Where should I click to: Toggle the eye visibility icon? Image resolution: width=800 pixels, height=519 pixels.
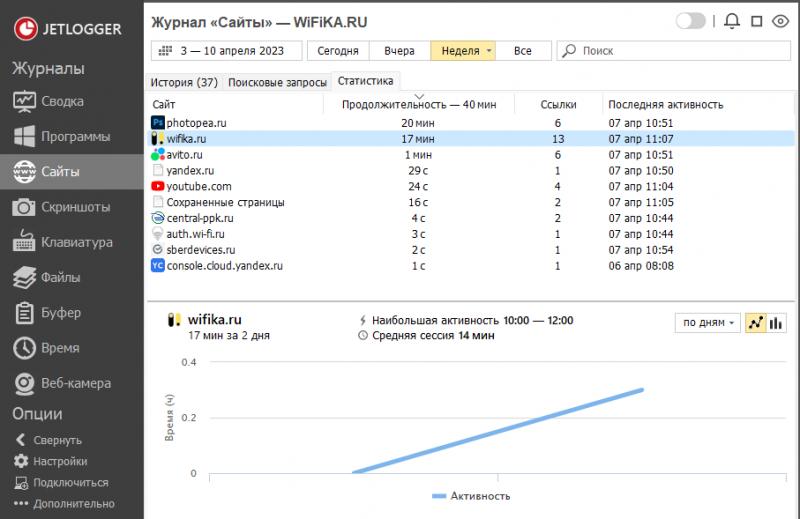pyautogui.click(x=781, y=21)
